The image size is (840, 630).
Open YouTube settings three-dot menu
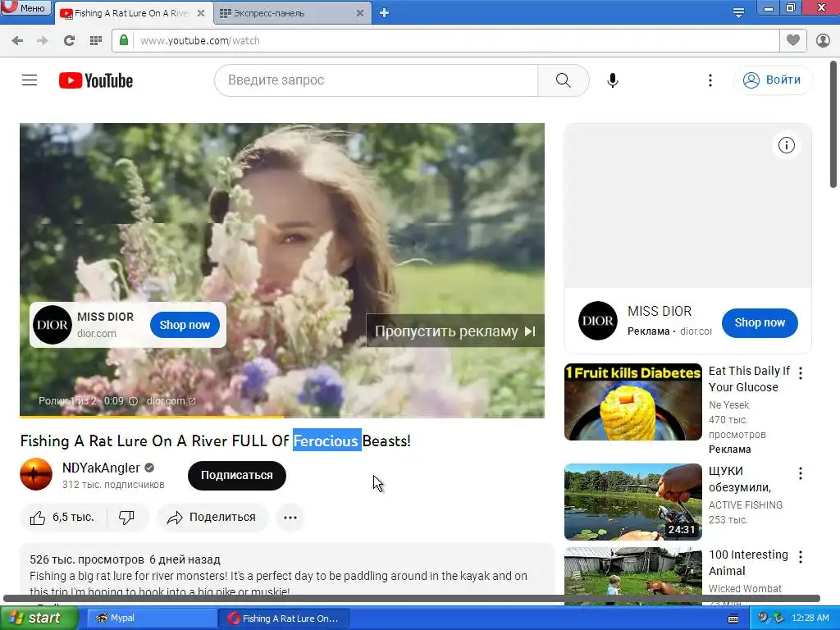click(710, 80)
